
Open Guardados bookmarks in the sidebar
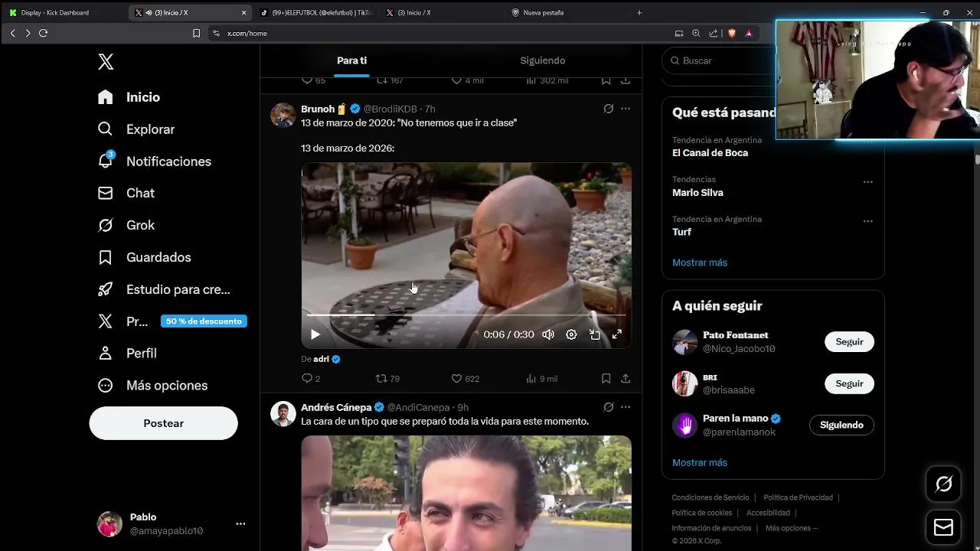click(145, 257)
